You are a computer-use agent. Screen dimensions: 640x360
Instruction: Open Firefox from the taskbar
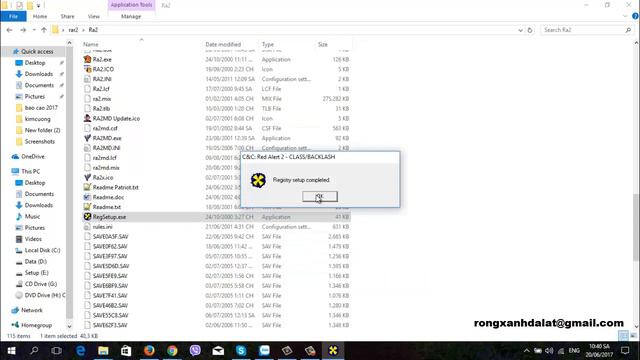(149, 351)
